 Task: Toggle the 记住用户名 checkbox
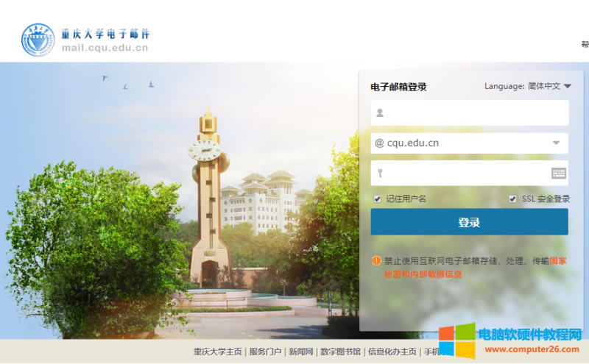pyautogui.click(x=378, y=199)
